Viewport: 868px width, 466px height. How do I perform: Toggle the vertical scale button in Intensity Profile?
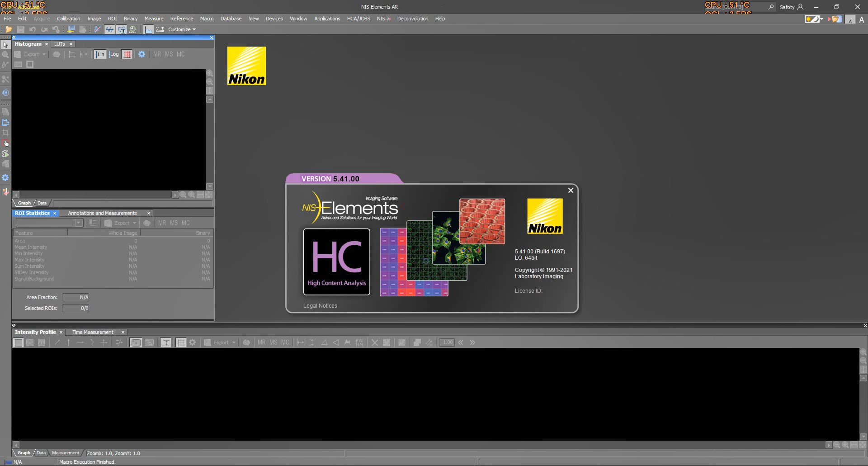click(166, 342)
